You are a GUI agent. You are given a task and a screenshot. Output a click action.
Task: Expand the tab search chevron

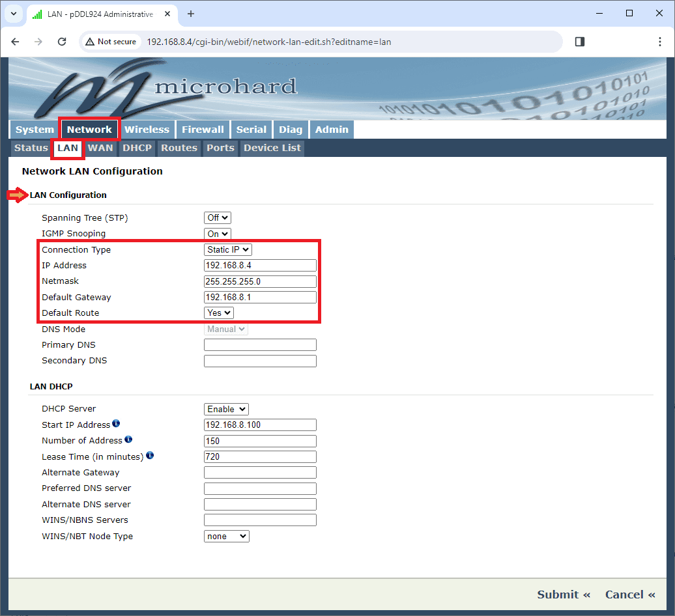click(13, 14)
